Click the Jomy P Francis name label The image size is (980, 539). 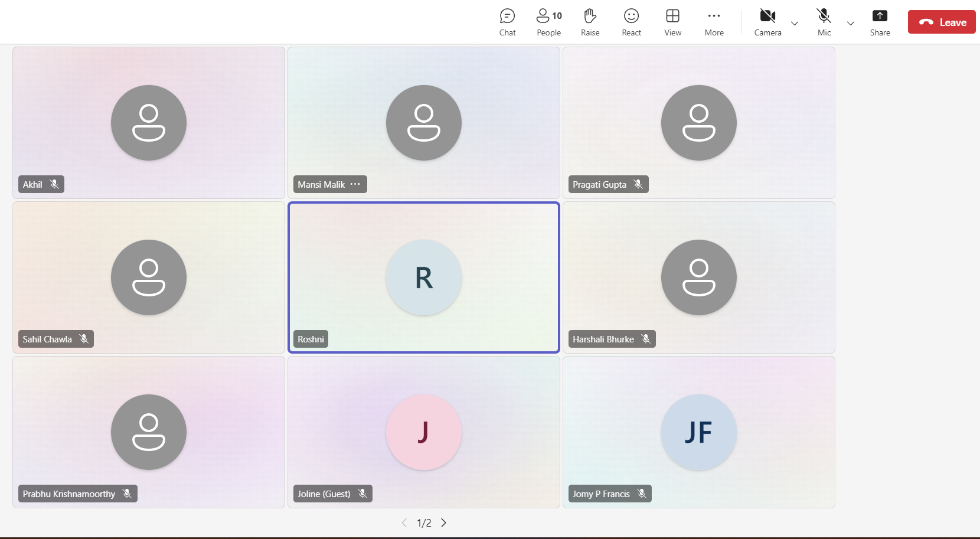tap(601, 494)
